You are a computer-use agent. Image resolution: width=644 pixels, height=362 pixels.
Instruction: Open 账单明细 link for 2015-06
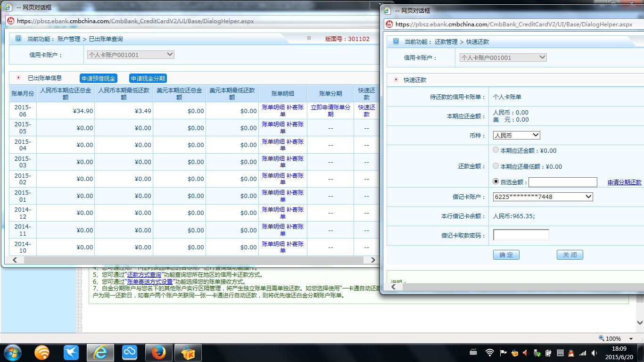tap(273, 107)
